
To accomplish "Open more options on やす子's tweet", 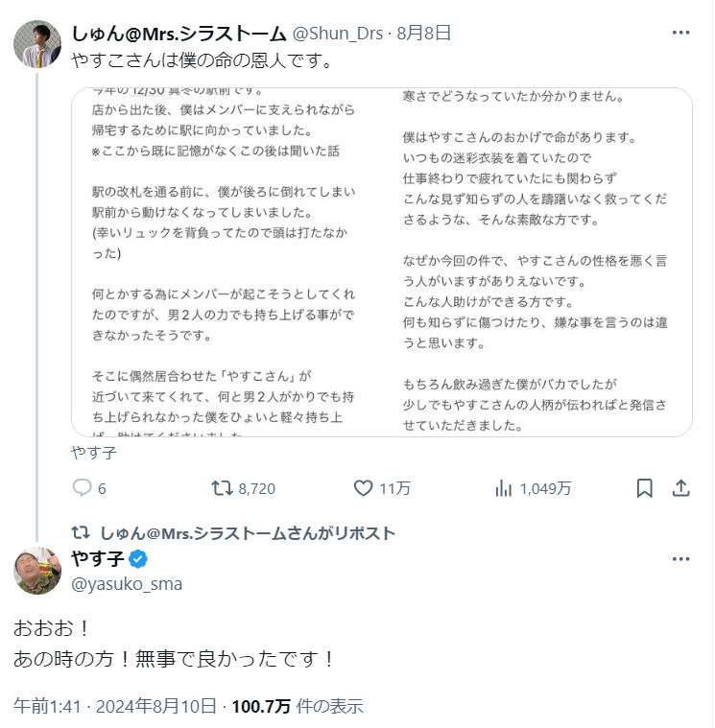I will pyautogui.click(x=680, y=559).
